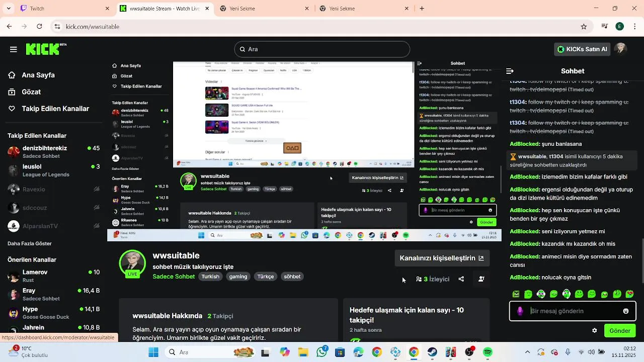The image size is (644, 362).
Task: Open emoji picker smiley in chat box
Action: (x=626, y=311)
